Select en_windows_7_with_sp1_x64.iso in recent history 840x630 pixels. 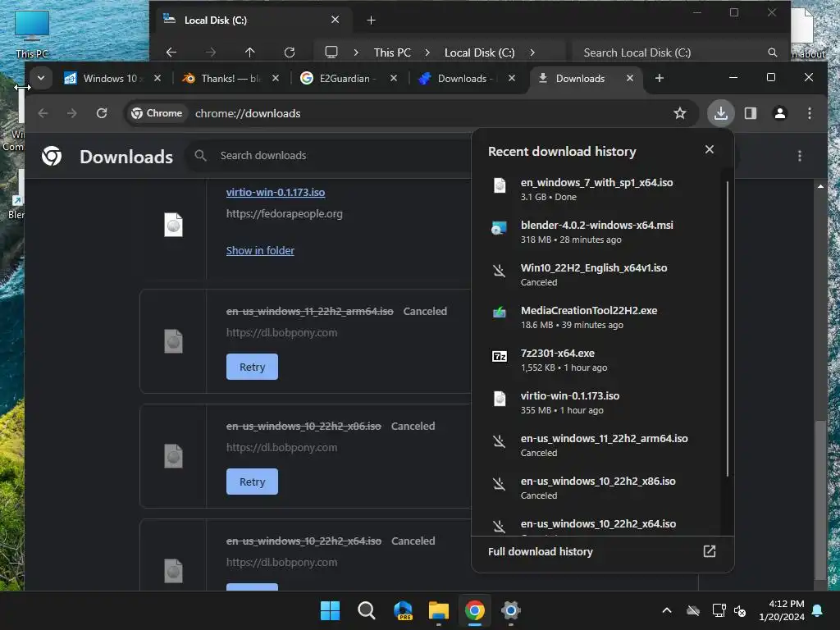597,189
